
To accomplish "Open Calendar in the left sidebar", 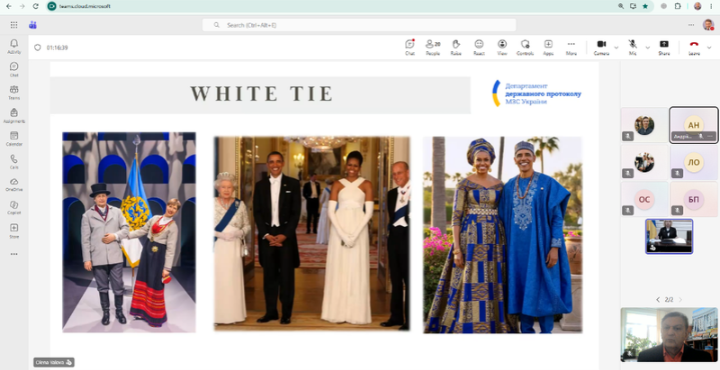I will [x=14, y=138].
